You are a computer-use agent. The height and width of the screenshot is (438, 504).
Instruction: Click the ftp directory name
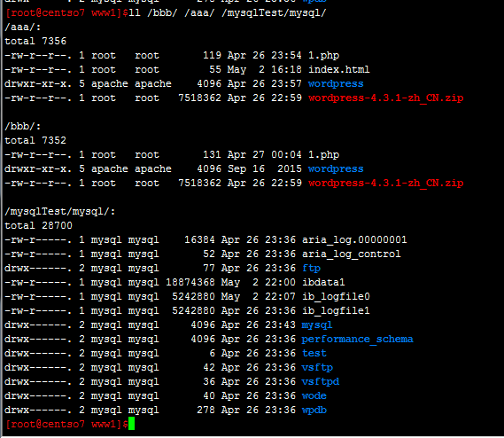click(x=311, y=269)
